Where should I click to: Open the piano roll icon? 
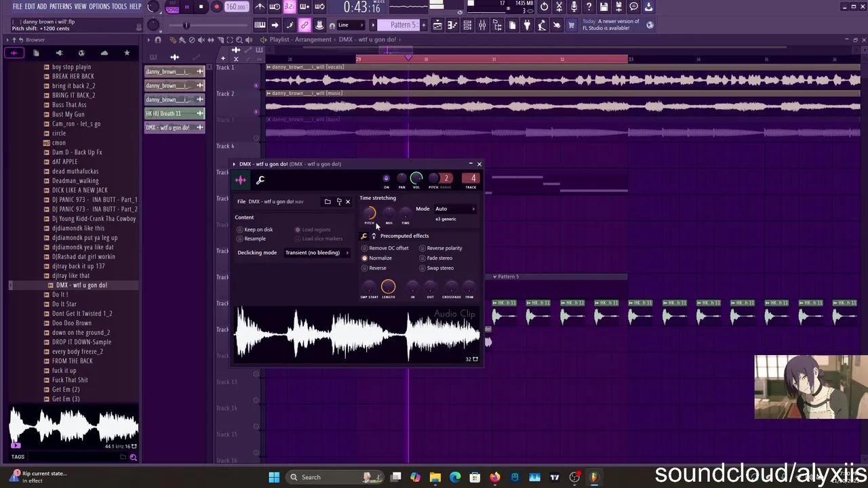tap(452, 25)
